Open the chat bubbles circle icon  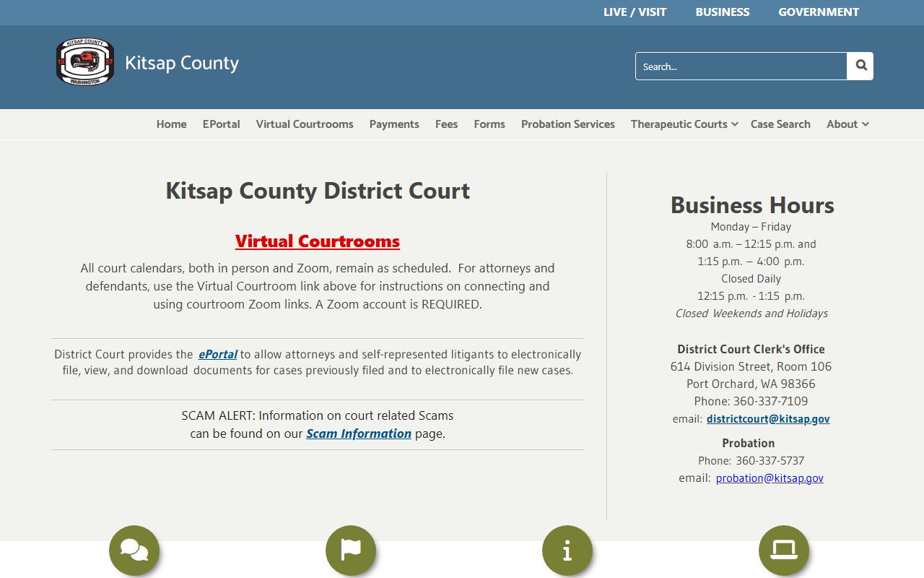(x=134, y=551)
